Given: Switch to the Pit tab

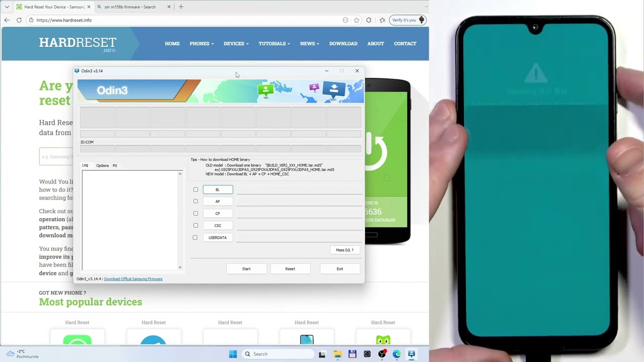Looking at the screenshot, I should click(115, 165).
